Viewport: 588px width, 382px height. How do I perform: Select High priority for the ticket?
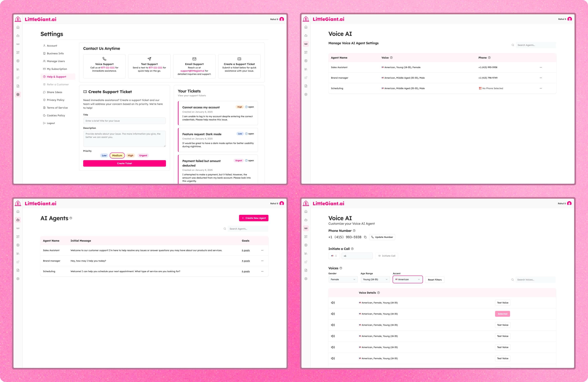130,156
